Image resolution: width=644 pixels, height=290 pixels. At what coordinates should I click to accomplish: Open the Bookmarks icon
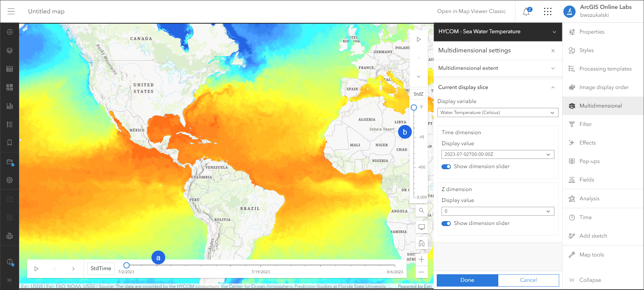[10, 143]
